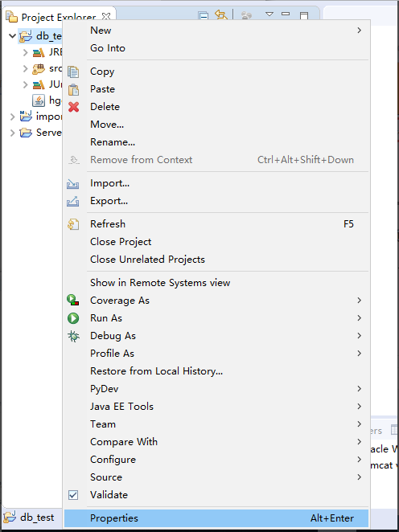Toggle Link with Editor in Project Explorer
This screenshot has width=399, height=532.
tap(220, 15)
